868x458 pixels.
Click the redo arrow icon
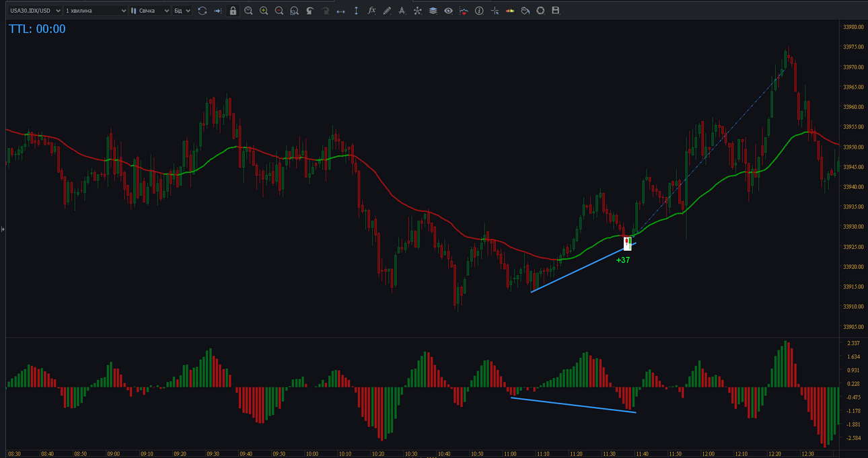coord(325,11)
